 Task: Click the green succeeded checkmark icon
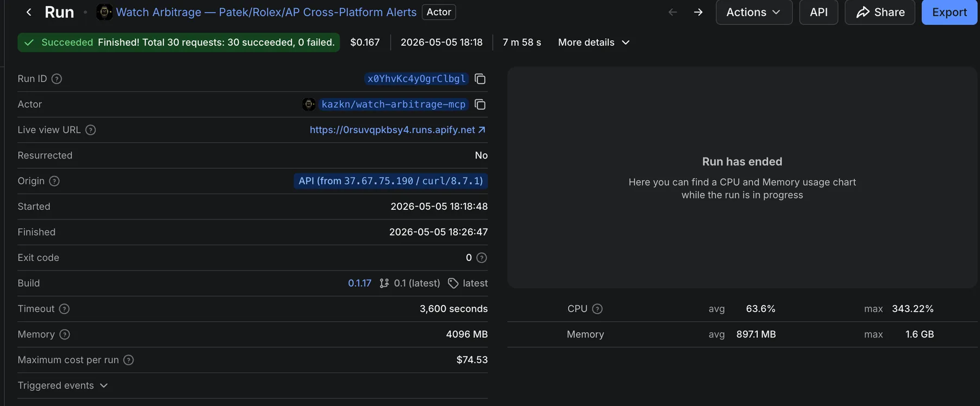pyautogui.click(x=29, y=43)
